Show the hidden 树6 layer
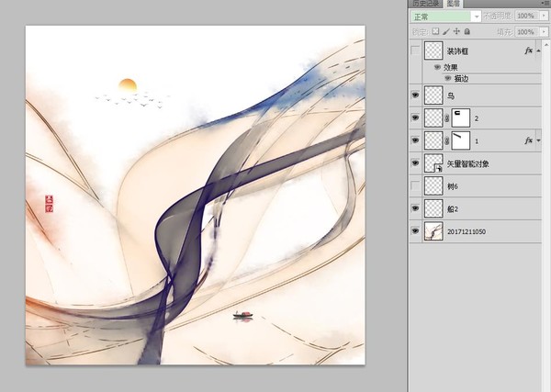 415,185
